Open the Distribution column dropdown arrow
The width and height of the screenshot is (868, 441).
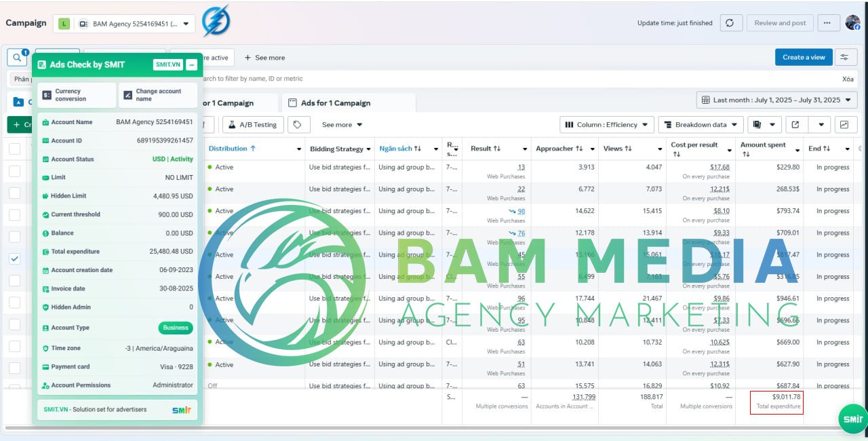[299, 149]
